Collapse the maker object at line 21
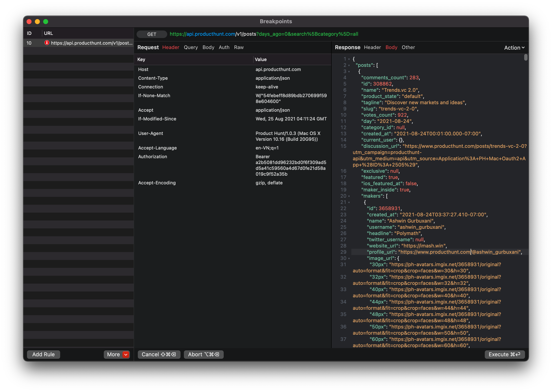This screenshot has width=552, height=392. tap(349, 202)
